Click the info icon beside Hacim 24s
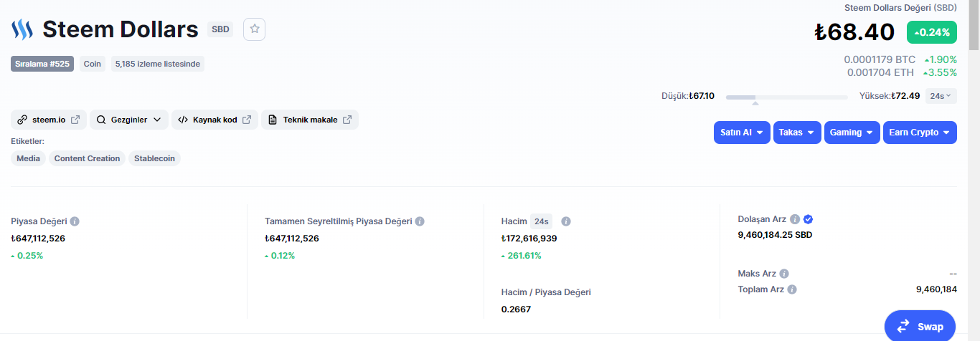The image size is (980, 341). click(566, 221)
